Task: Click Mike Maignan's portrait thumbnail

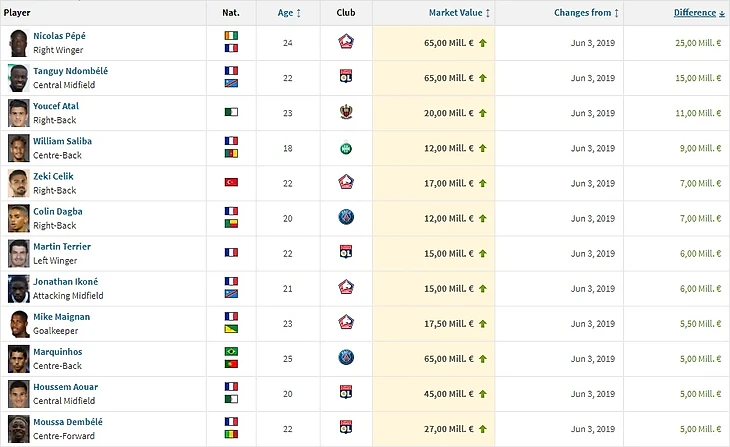Action: tap(18, 324)
